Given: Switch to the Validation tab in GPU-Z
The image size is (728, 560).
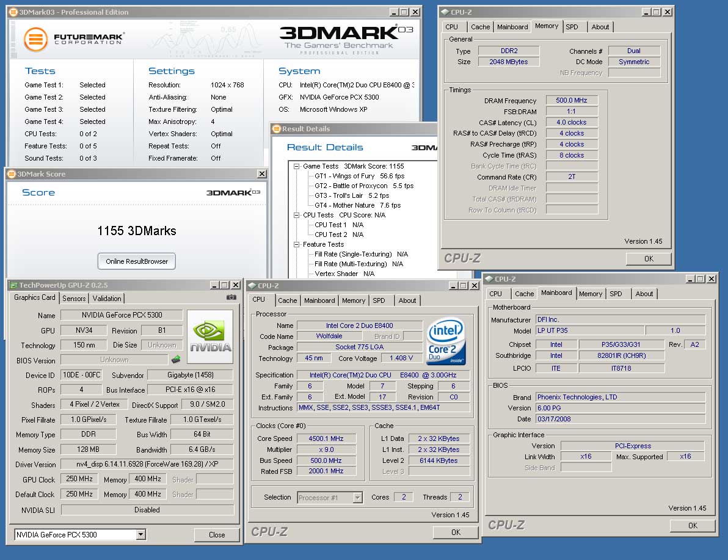Looking at the screenshot, I should [107, 299].
